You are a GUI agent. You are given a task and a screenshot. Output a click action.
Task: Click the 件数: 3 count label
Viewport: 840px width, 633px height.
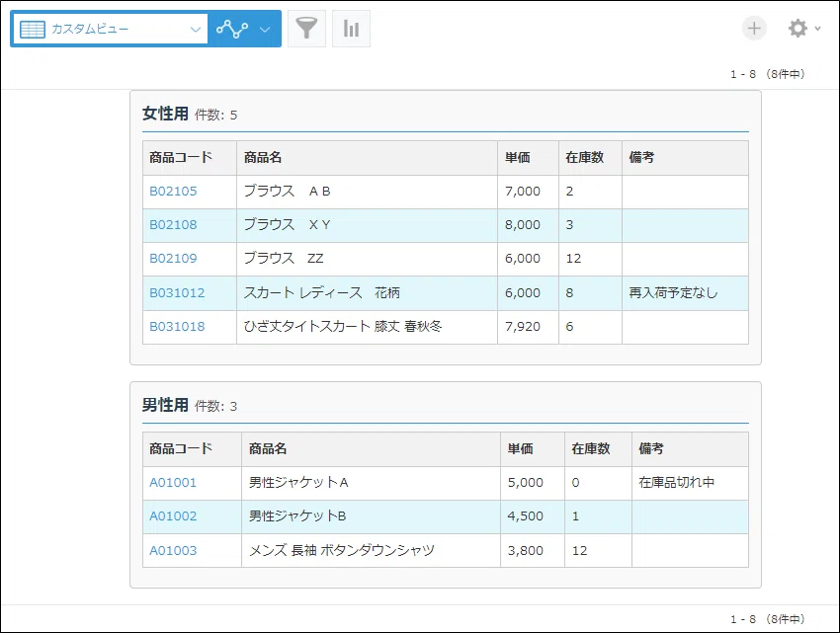tap(215, 407)
